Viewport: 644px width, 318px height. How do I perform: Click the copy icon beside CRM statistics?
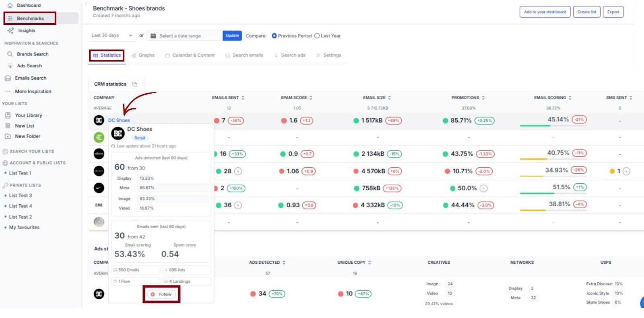(135, 84)
